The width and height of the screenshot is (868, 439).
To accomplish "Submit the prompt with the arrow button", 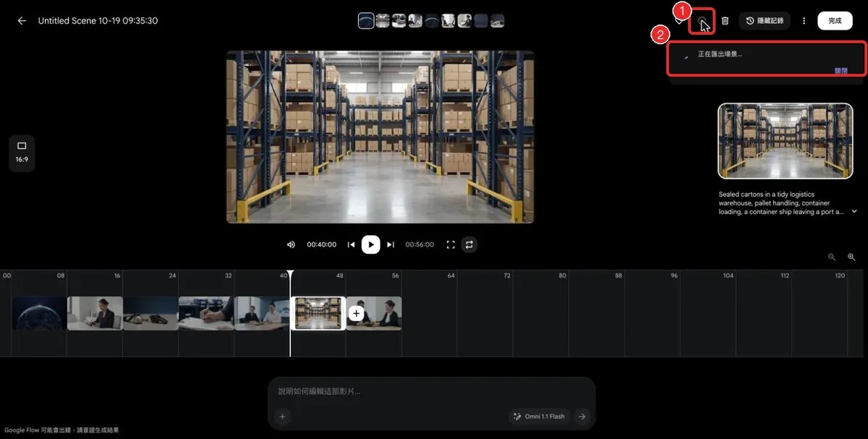I will pyautogui.click(x=582, y=416).
